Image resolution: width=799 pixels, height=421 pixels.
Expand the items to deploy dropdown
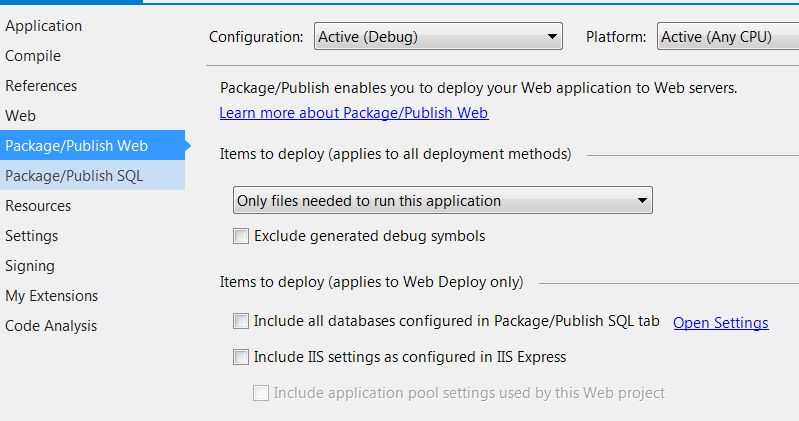tap(442, 200)
